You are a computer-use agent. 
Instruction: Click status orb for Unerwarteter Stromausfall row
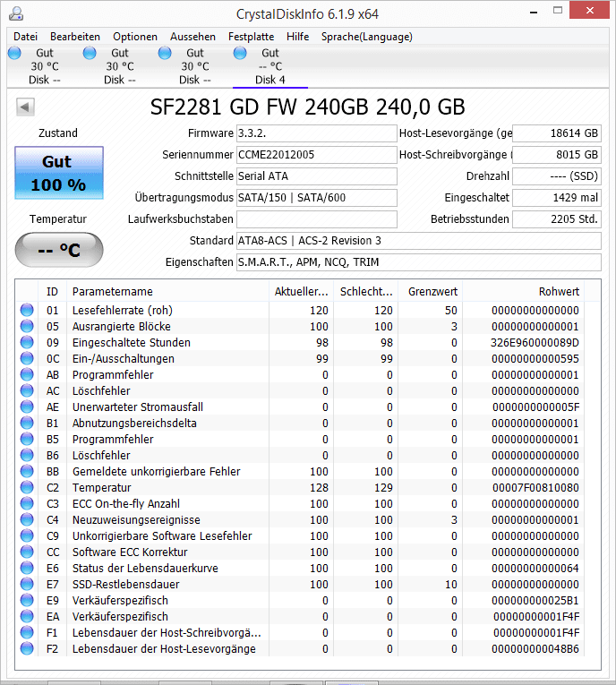pyautogui.click(x=27, y=407)
